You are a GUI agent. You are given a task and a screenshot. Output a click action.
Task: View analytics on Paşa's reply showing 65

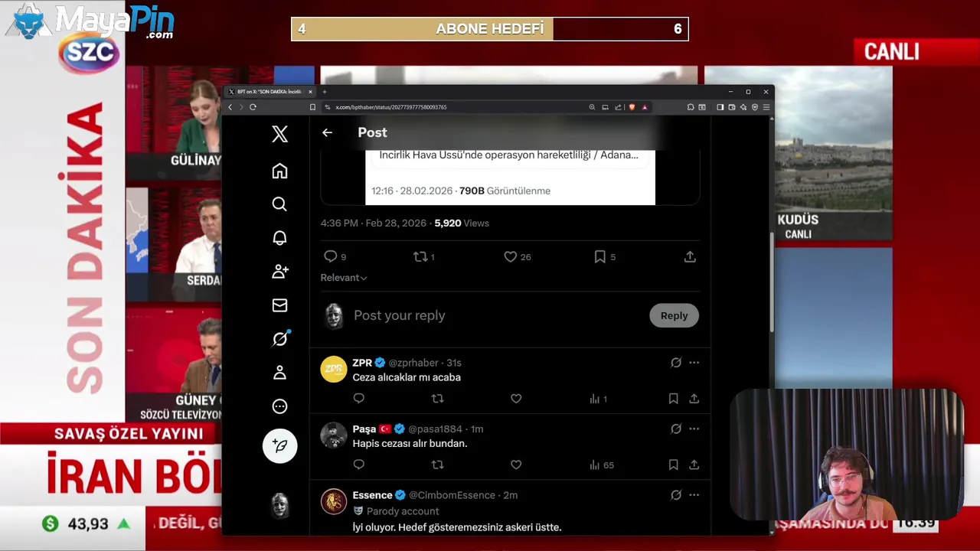coord(602,465)
